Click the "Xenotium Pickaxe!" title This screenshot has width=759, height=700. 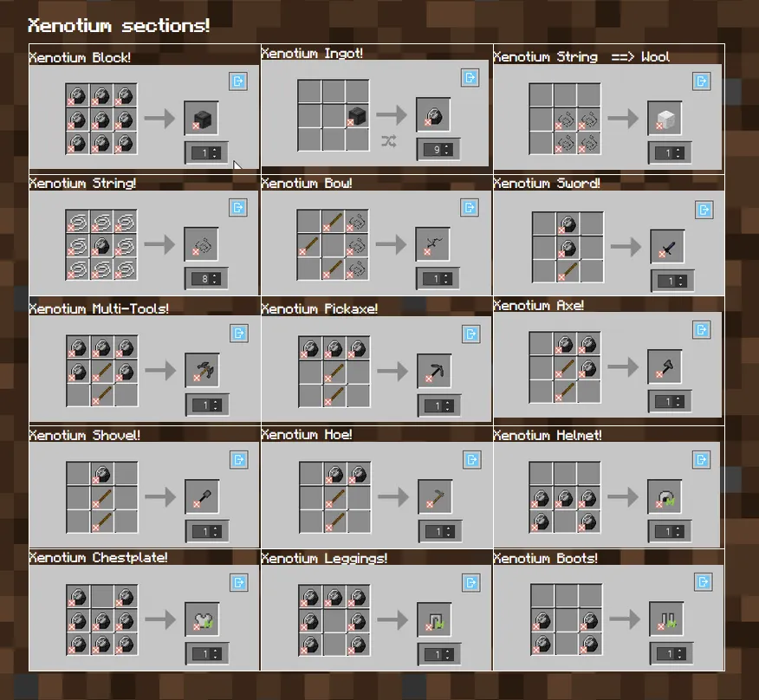coord(320,308)
